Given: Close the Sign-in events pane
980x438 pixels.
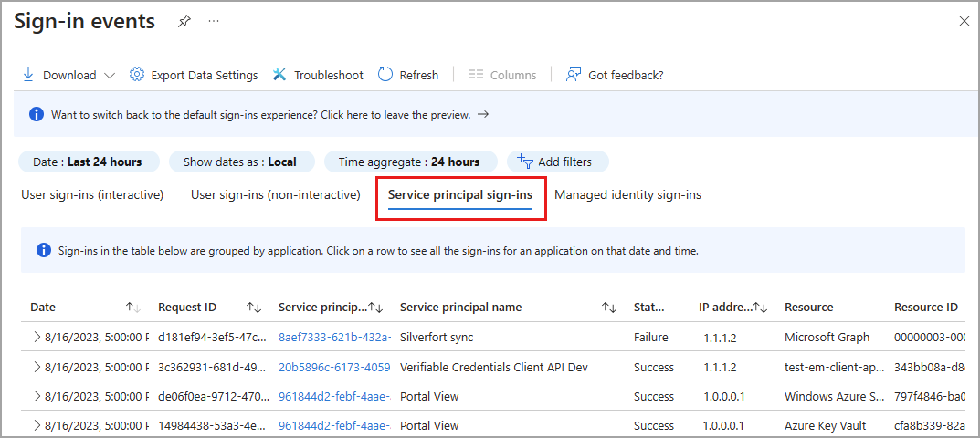Looking at the screenshot, I should pos(964,21).
